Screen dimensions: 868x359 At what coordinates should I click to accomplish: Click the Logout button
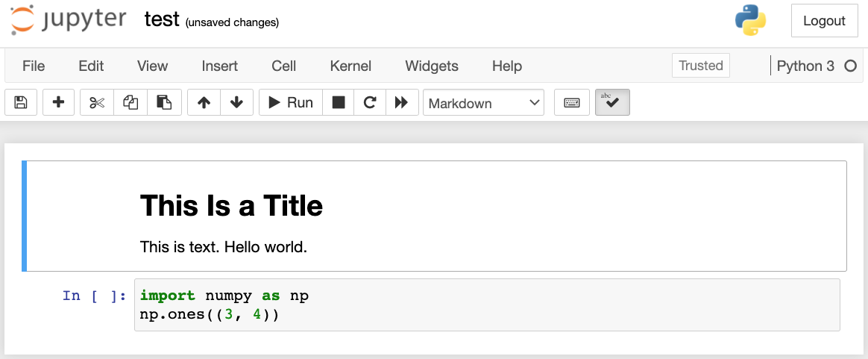coord(824,21)
